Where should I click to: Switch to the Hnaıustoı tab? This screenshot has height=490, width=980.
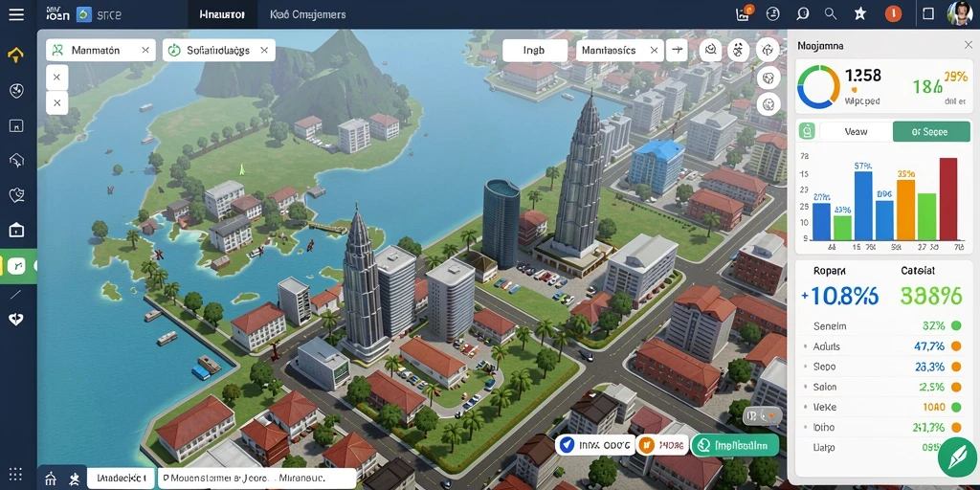222,14
